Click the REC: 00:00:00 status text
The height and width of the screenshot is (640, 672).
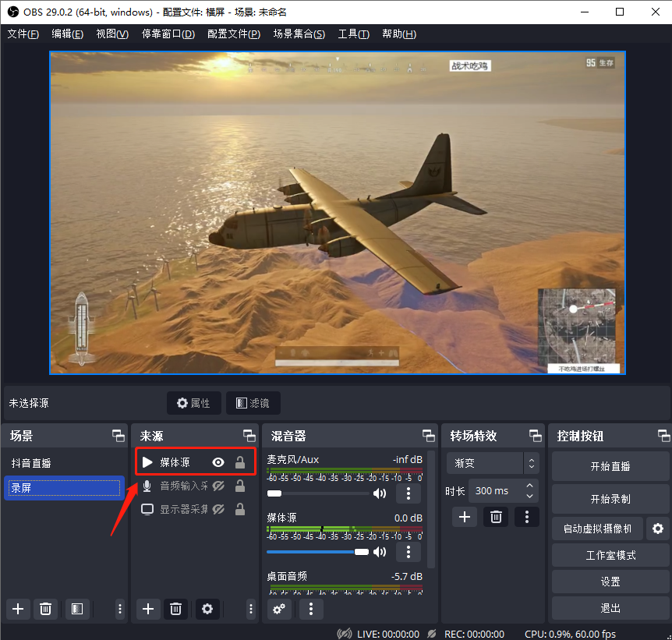pos(474,634)
